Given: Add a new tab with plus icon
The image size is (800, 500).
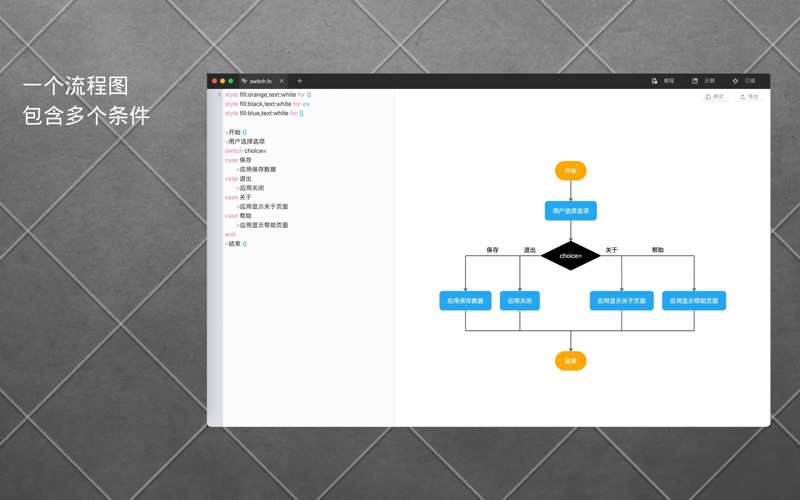Looking at the screenshot, I should (299, 81).
